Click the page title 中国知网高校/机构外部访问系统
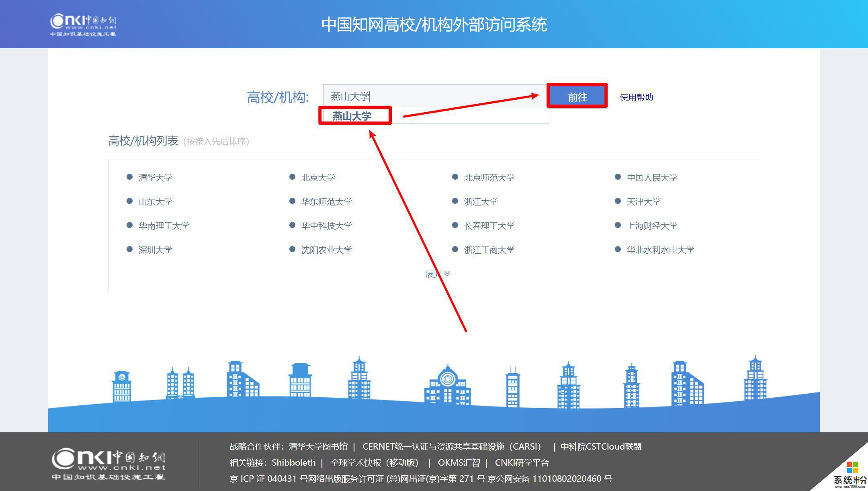Screen dimensions: 868x491 click(434, 25)
